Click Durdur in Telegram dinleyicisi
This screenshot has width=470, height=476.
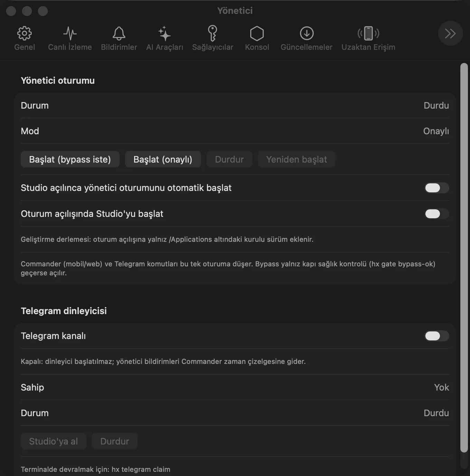[x=115, y=441]
